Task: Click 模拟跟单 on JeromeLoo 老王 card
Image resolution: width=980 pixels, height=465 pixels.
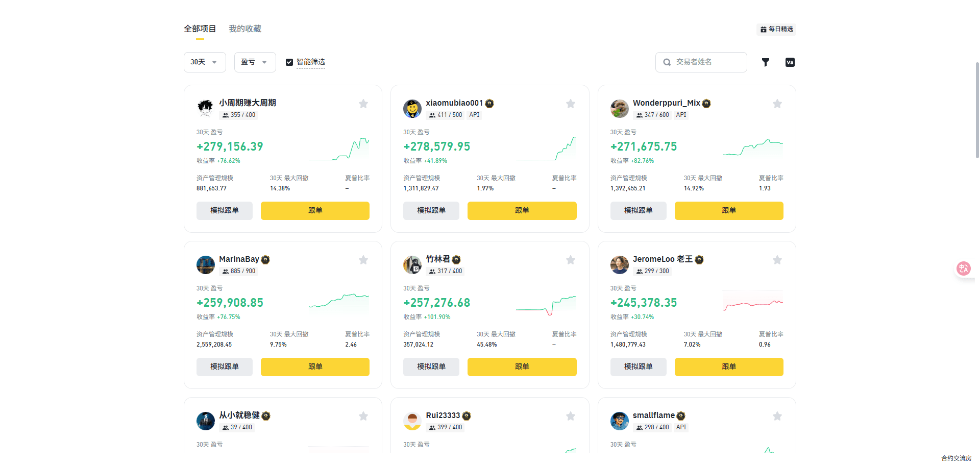Action: 638,367
